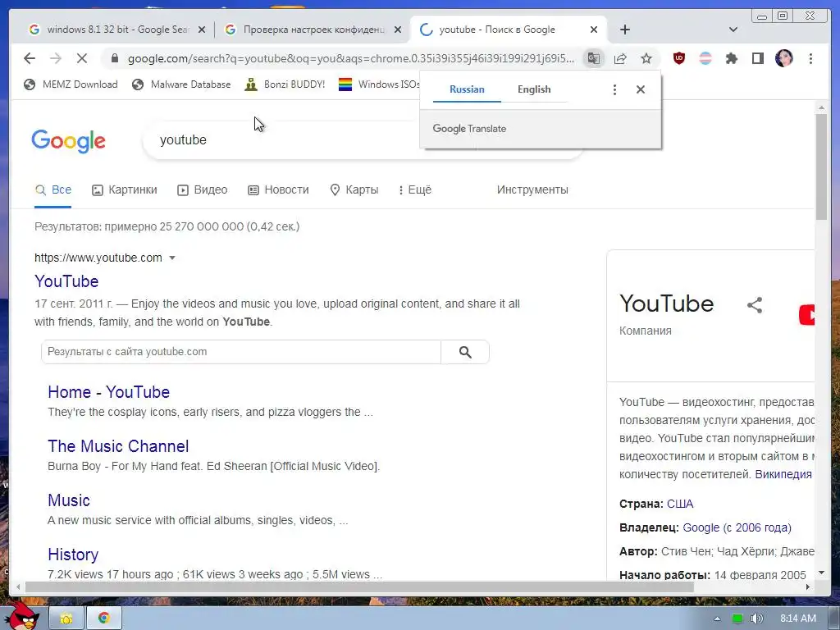Click the 8:14 AM clock
This screenshot has width=840, height=630.
797,619
